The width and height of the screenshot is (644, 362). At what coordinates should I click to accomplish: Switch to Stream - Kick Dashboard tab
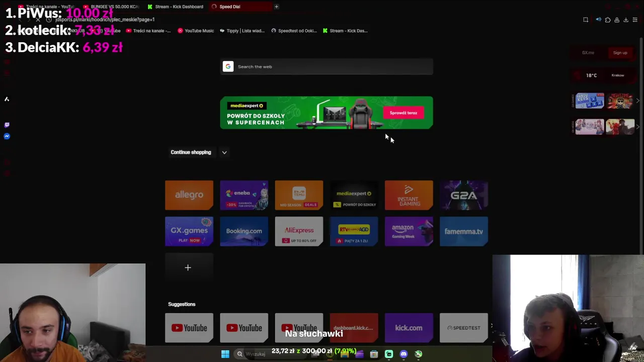click(x=176, y=7)
